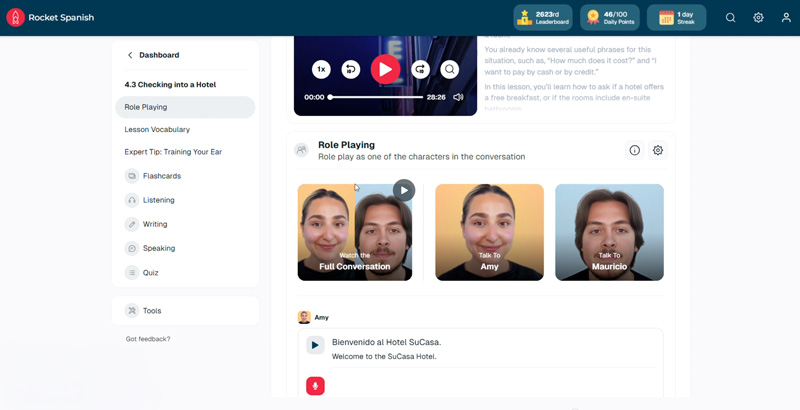
Task: Click the Role Playing section heading
Action: [346, 145]
